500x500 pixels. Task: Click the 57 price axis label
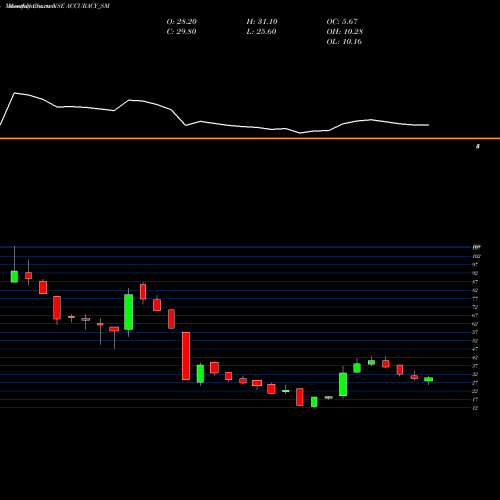(475, 332)
